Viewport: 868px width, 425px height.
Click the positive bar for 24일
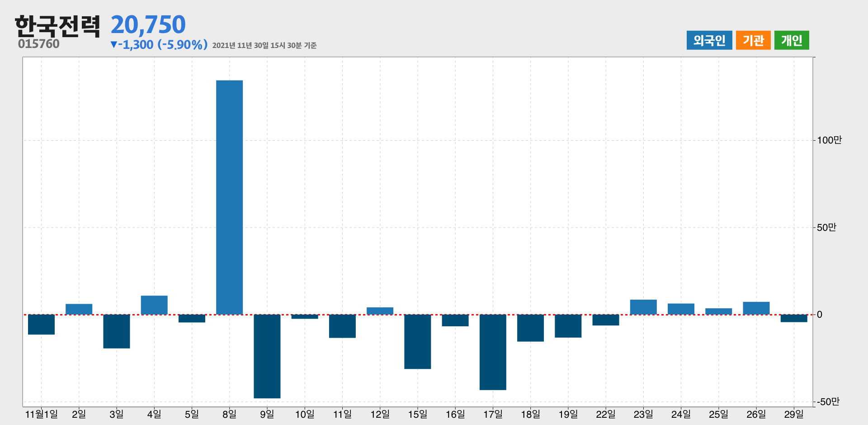tap(681, 309)
